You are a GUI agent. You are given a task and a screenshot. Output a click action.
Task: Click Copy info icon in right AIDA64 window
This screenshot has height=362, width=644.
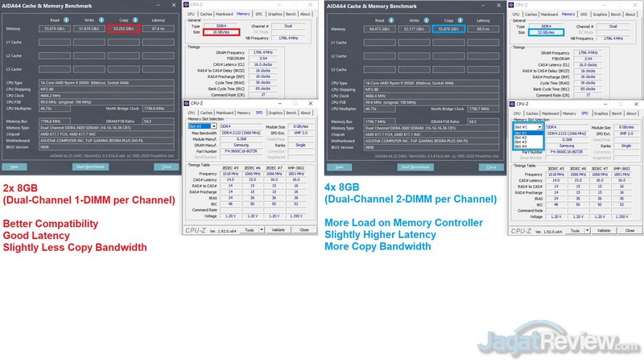[x=460, y=20]
